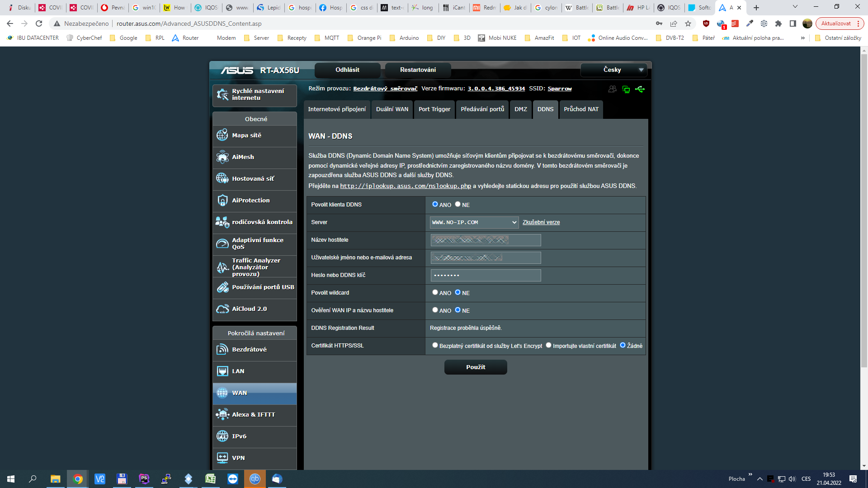Image resolution: width=868 pixels, height=488 pixels.
Task: Open the AiCloud 2.0 cloud icon
Action: coord(222,309)
